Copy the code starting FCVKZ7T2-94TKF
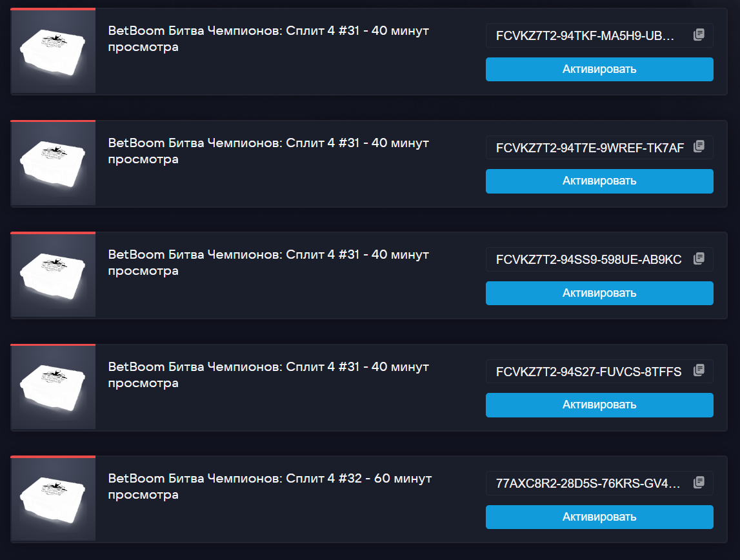Screen dimensions: 740x560 click(x=699, y=34)
